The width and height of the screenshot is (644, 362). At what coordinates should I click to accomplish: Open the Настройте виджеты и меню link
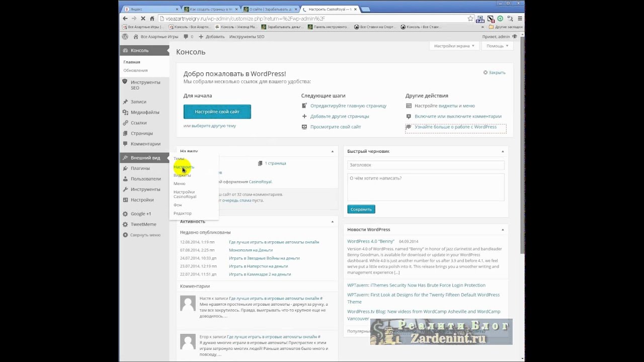tap(445, 106)
